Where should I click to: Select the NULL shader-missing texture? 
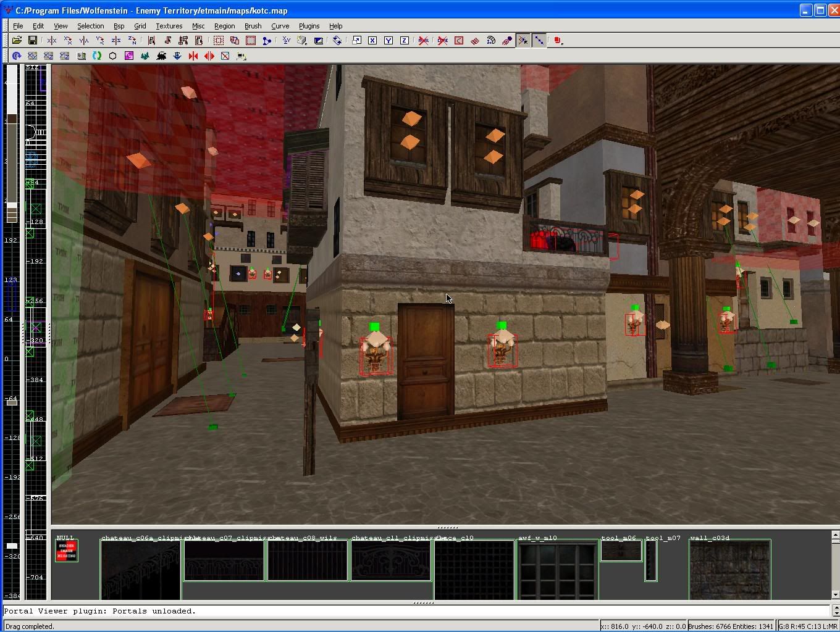(66, 551)
